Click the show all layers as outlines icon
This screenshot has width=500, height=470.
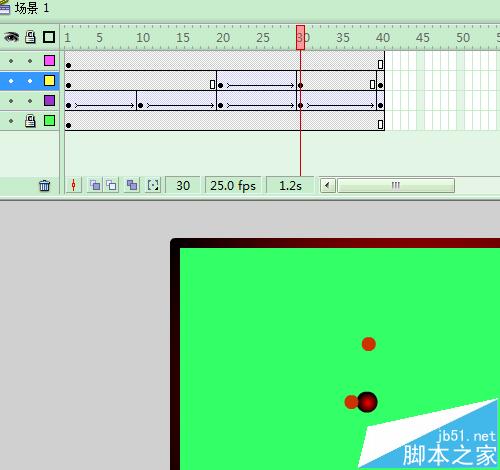tap(49, 37)
